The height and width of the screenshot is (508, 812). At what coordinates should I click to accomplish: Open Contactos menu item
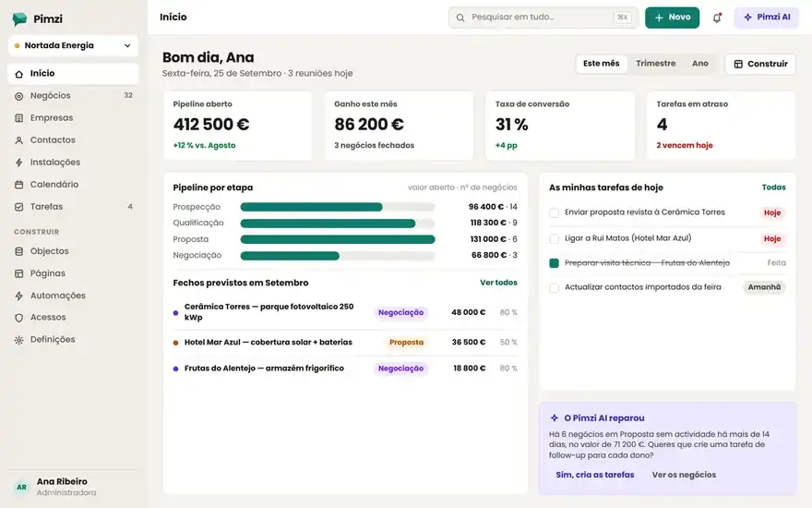73,140
